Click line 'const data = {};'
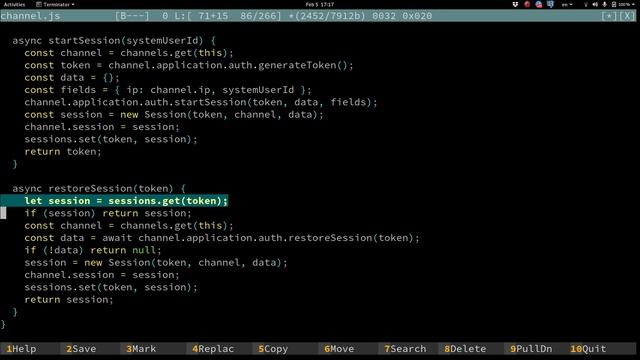Screen dimensions: 640x360 coord(72,78)
